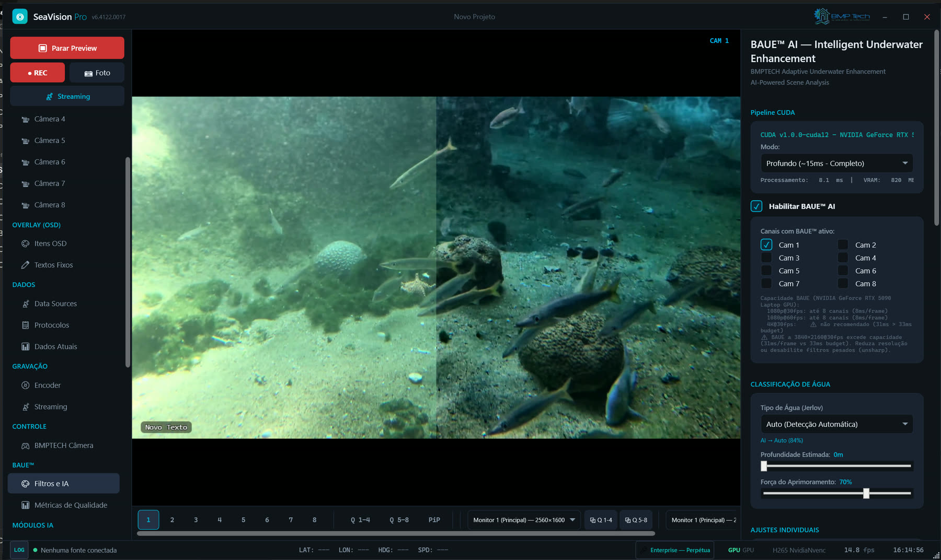Start recording with REC button

click(38, 73)
